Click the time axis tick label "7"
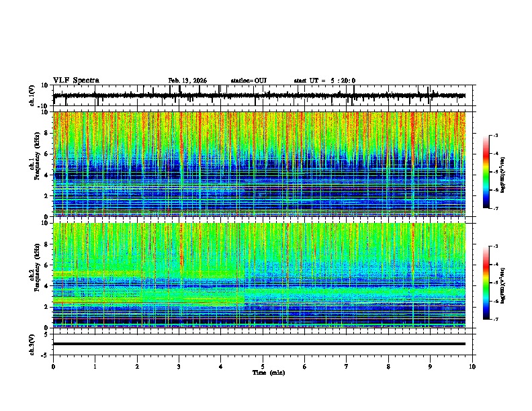532x411 pixels. point(347,367)
